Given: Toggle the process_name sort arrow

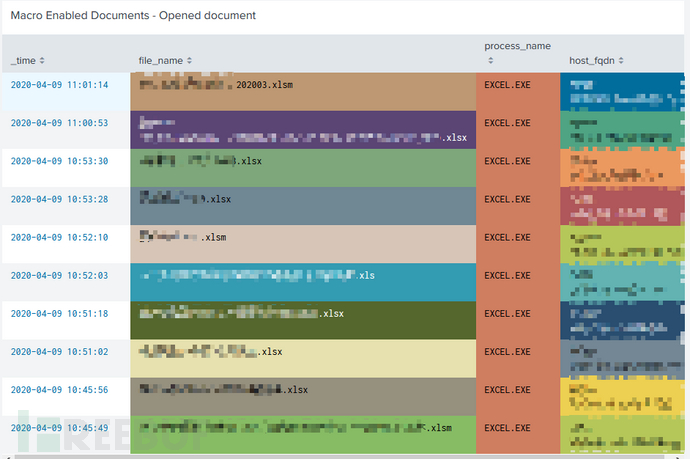Looking at the screenshot, I should (x=491, y=61).
